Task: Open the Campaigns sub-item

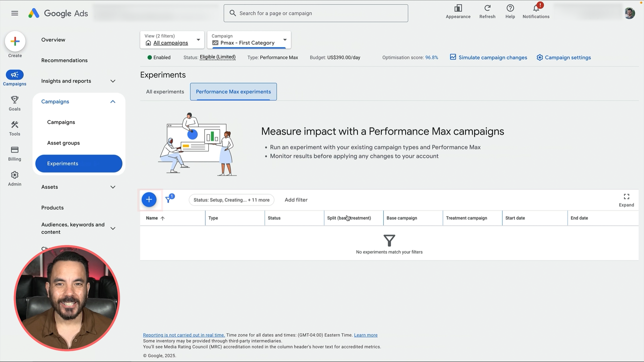Action: [x=61, y=122]
